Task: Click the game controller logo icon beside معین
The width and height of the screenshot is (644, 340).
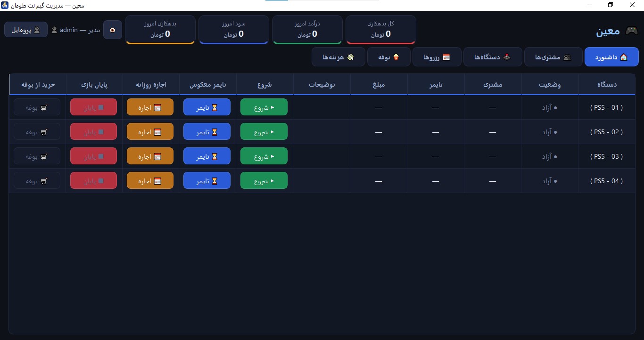Action: click(631, 31)
